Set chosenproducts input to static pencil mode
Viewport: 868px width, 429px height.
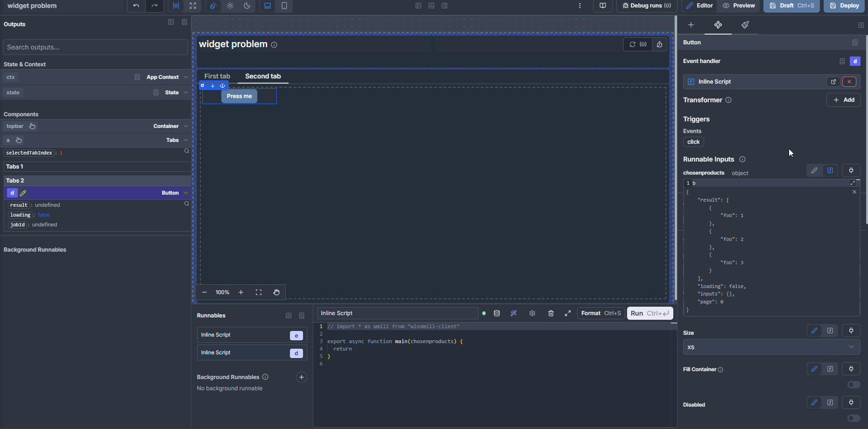point(814,170)
